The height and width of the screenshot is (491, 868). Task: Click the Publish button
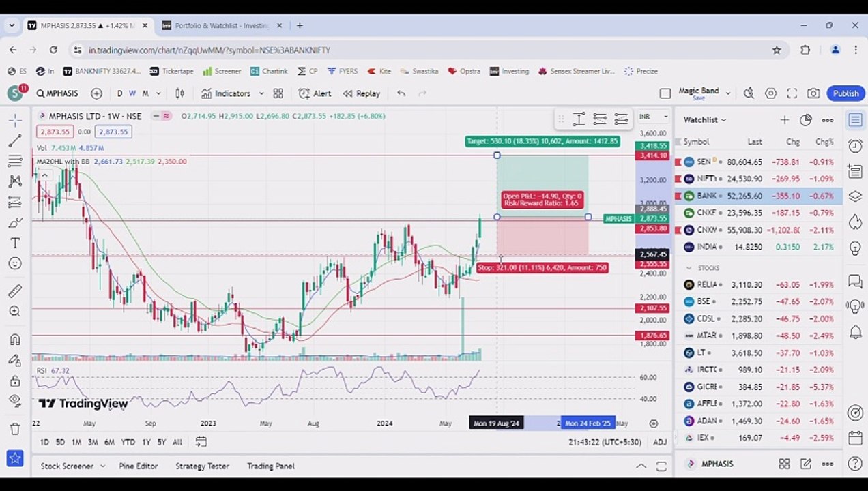(845, 93)
